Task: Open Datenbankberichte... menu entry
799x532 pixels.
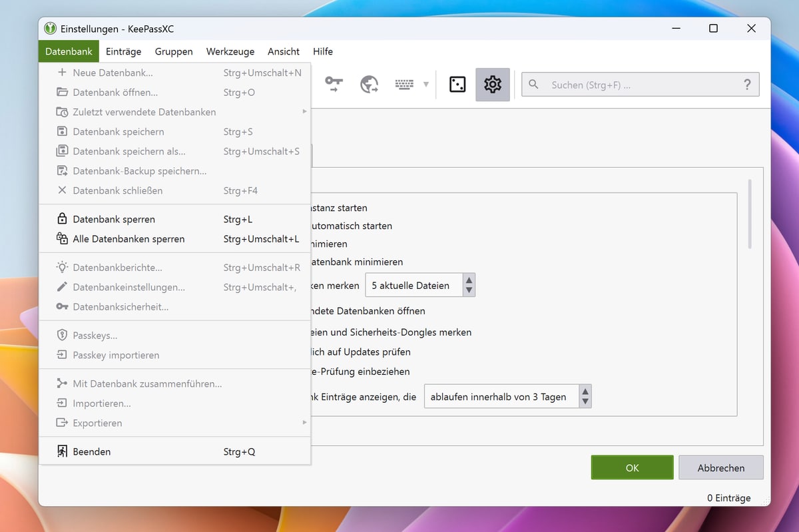Action: pyautogui.click(x=175, y=268)
